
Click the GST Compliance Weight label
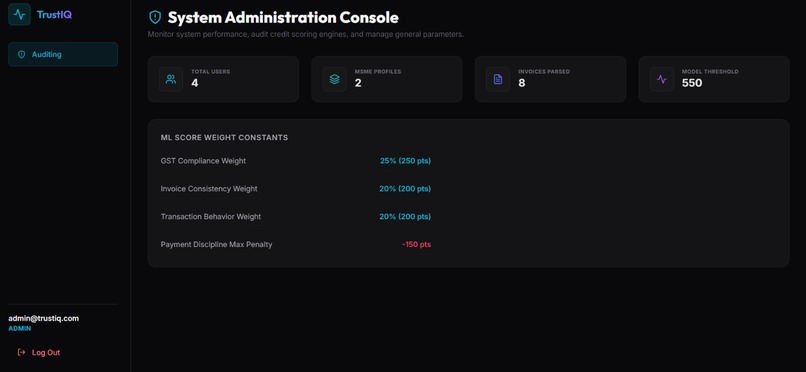(203, 161)
